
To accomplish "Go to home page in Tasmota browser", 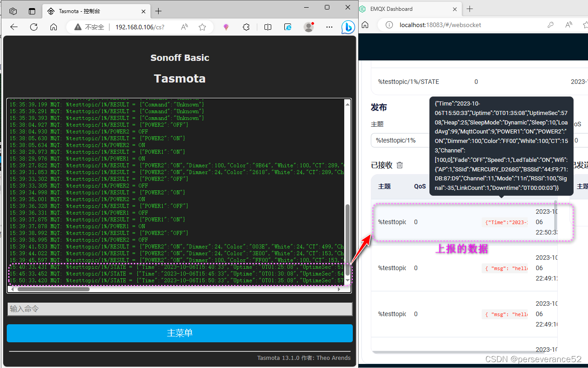I will [x=54, y=27].
